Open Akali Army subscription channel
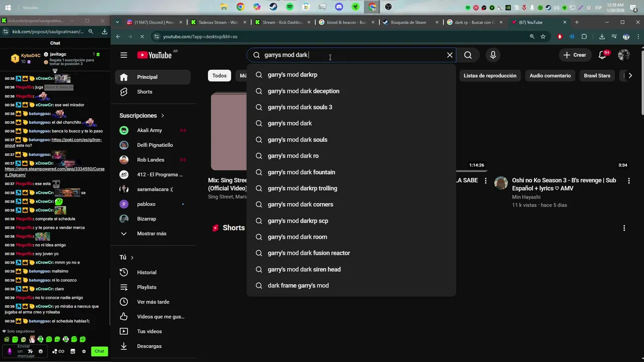Viewport: 644px width, 362px height. [153, 130]
